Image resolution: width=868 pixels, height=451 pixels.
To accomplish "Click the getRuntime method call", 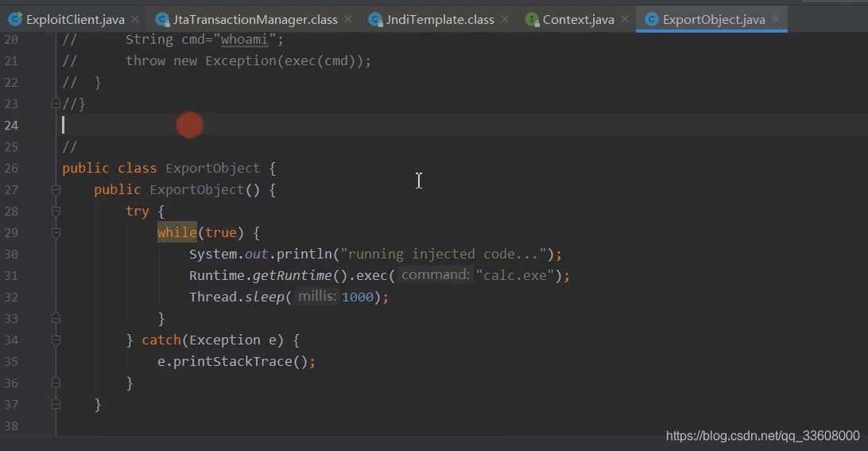I will [x=292, y=275].
